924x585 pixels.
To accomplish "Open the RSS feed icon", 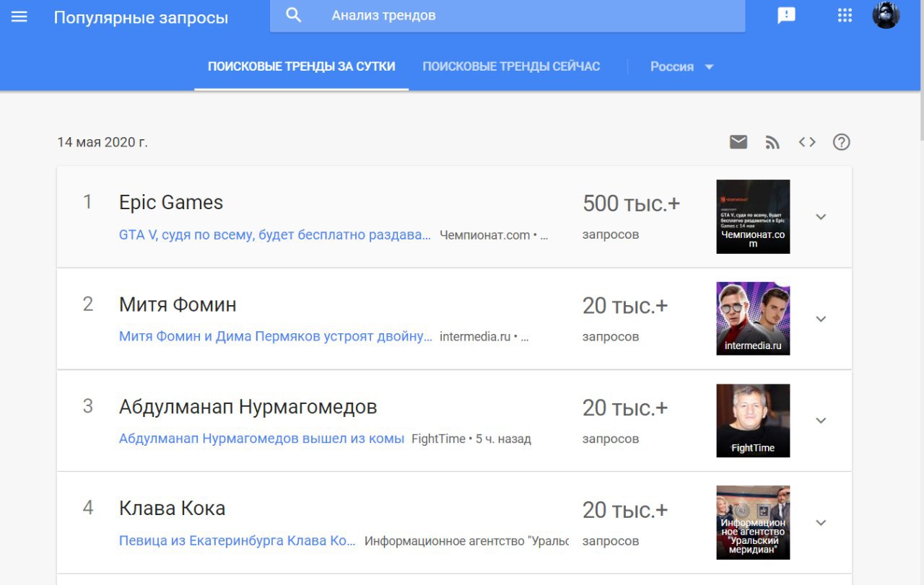I will point(772,142).
